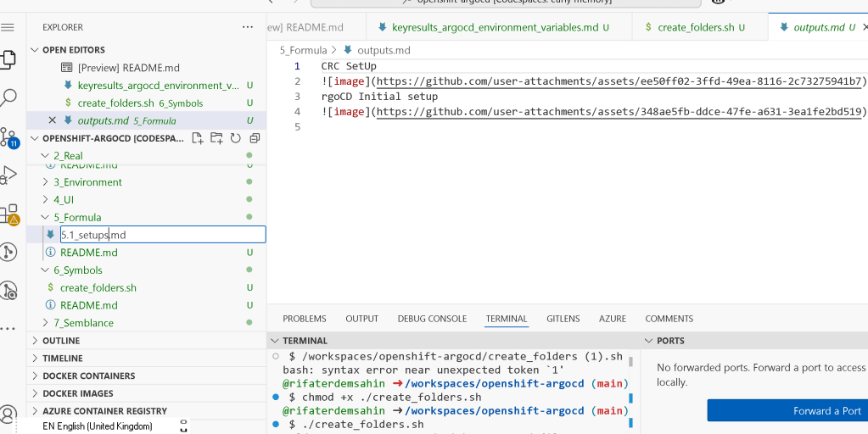Click the 'rgoCD Initial setup' text on line 3

tap(380, 97)
